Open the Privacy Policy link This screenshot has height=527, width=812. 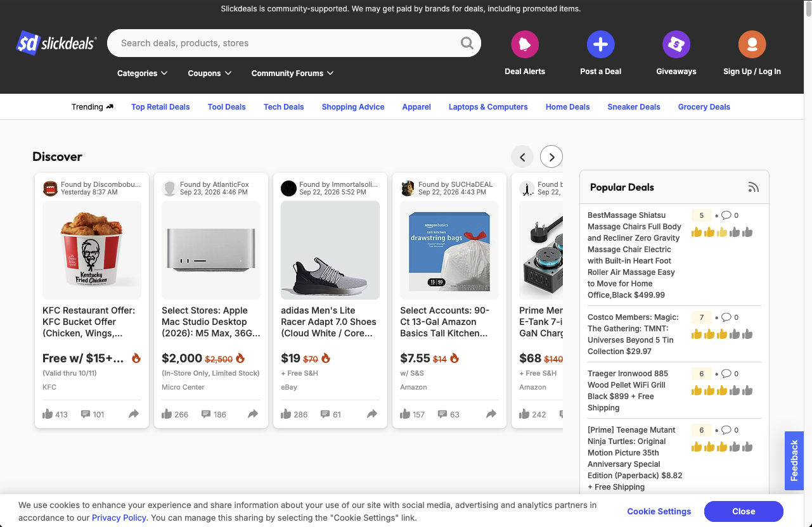(119, 517)
